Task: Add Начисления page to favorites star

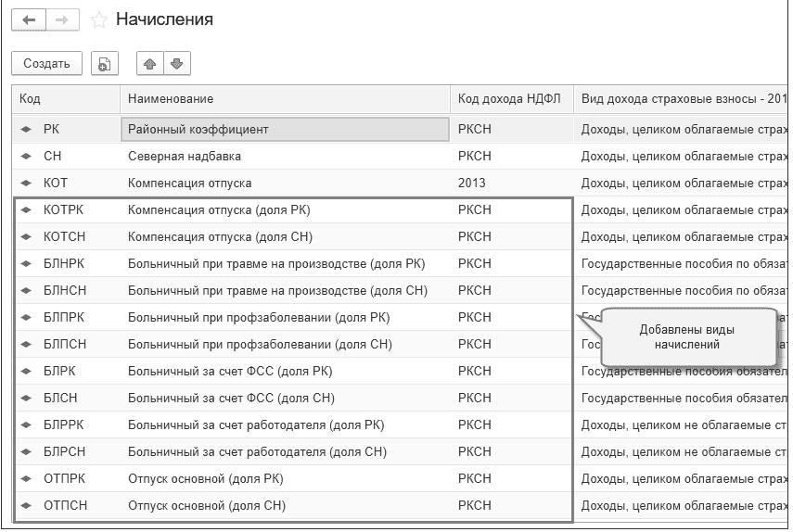Action: [98, 19]
